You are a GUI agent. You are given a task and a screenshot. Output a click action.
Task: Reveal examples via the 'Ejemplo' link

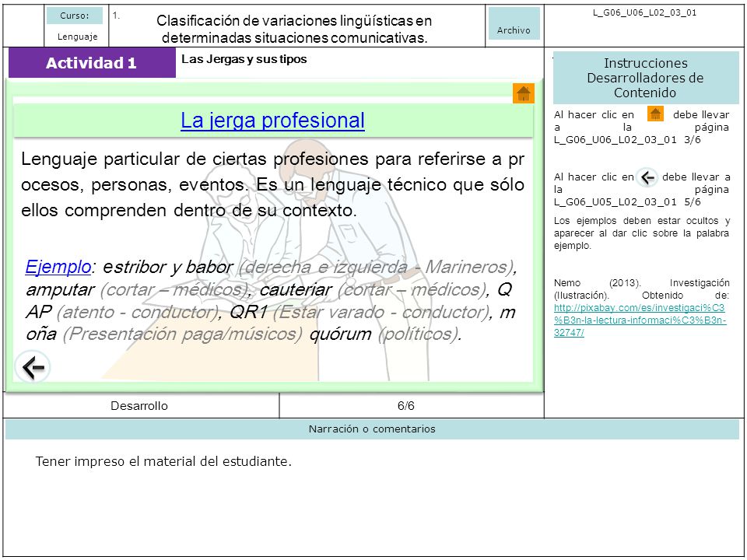pyautogui.click(x=58, y=267)
